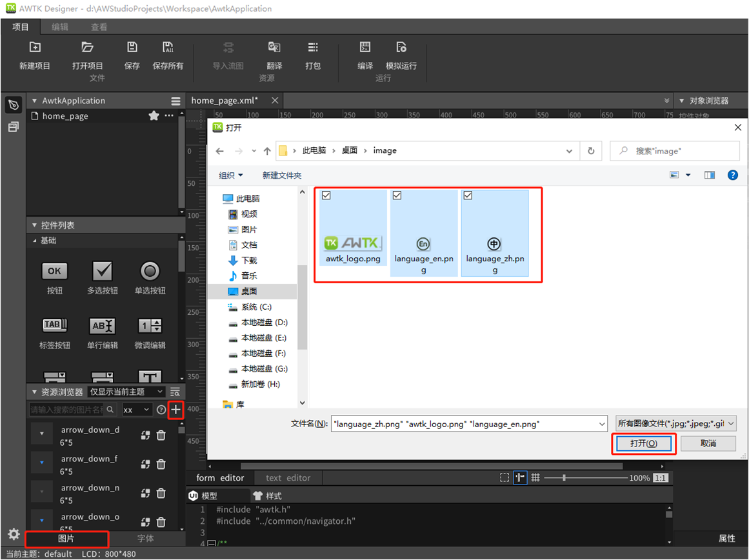Click replace icon beside arrow_down_f
Viewport: 749px width, 560px height.
coord(145,464)
